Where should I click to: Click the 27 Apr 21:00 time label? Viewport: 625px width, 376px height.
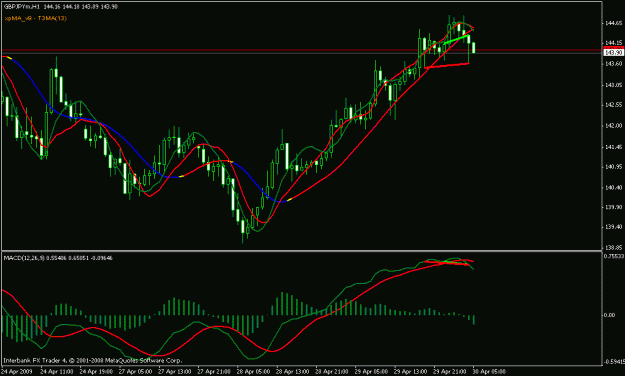click(214, 371)
